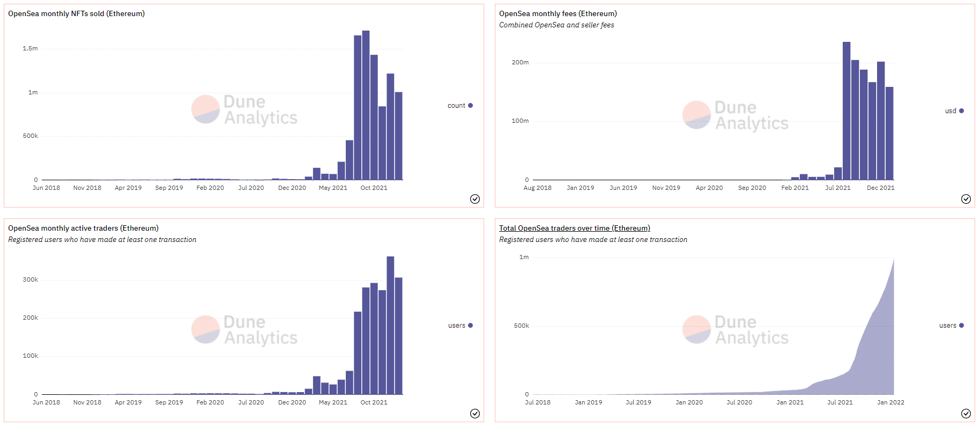Click the 1m label on total traders chart
980x427 pixels.
(524, 257)
